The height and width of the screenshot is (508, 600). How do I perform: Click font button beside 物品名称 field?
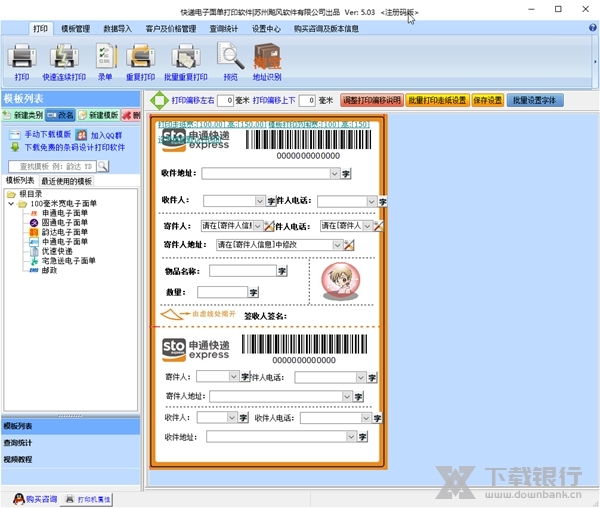[x=282, y=271]
